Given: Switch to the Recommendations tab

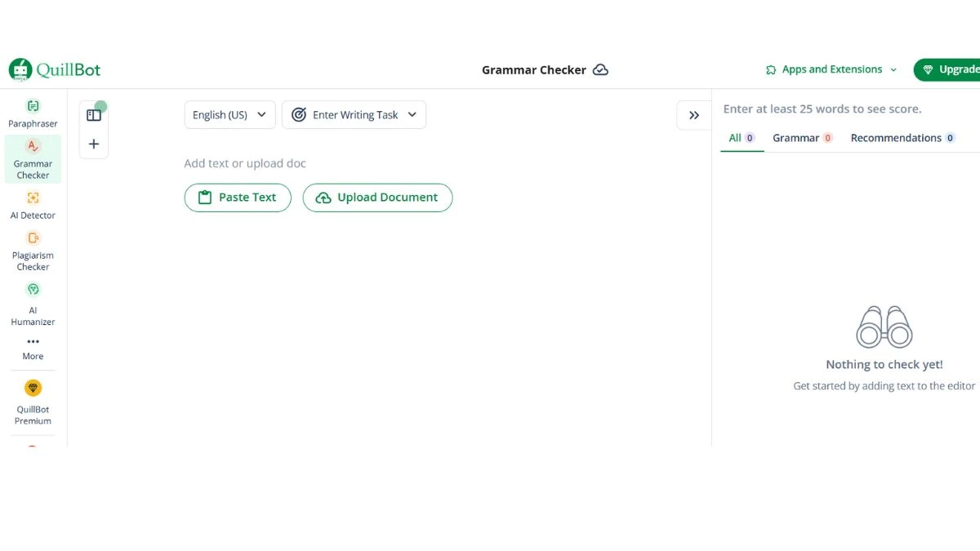Looking at the screenshot, I should tap(902, 138).
